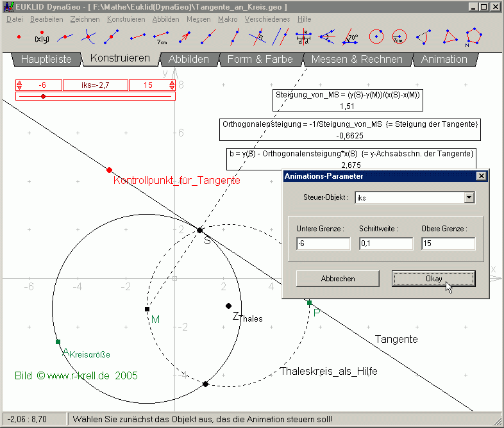Screen dimensions: 504x428
Task: Select the vector arrow tool
Action: pos(185,37)
